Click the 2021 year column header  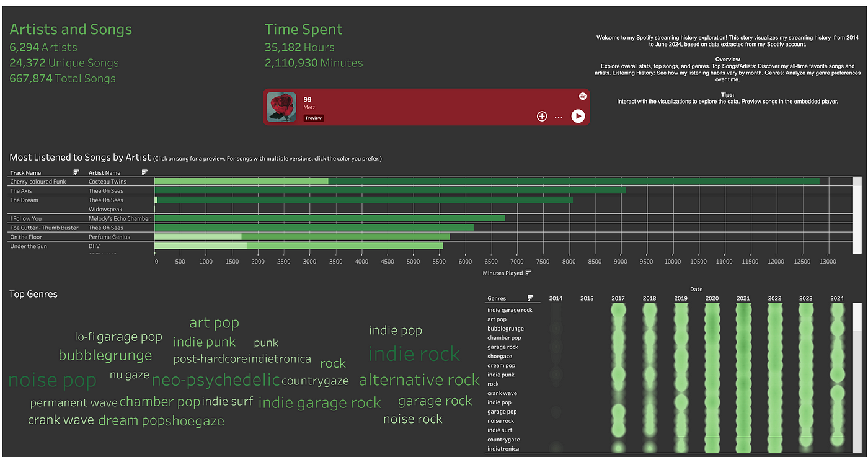click(x=743, y=298)
